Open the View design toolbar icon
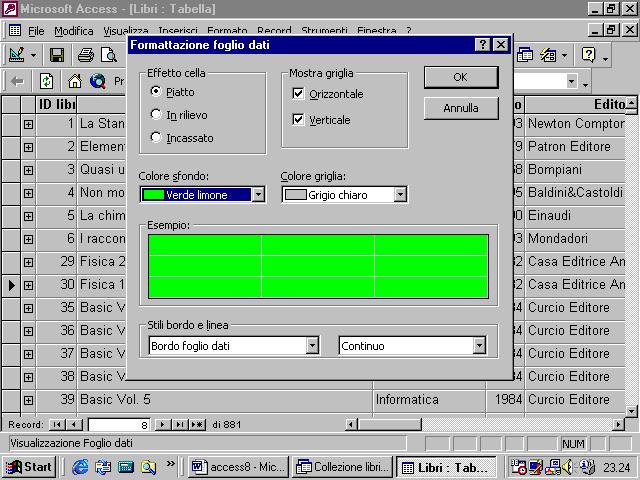Viewport: 640px width, 480px height. coord(17,55)
